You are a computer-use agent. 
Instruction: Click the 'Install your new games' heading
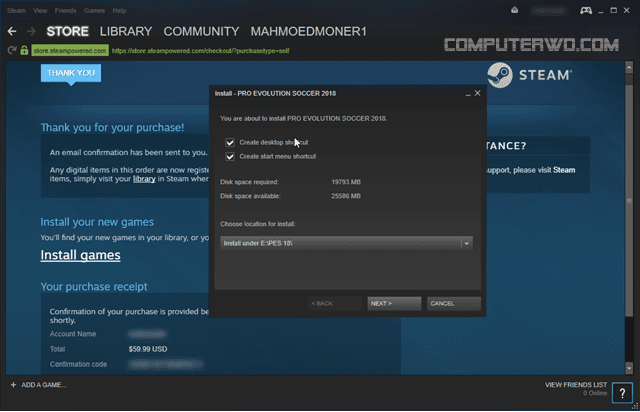pyautogui.click(x=97, y=222)
